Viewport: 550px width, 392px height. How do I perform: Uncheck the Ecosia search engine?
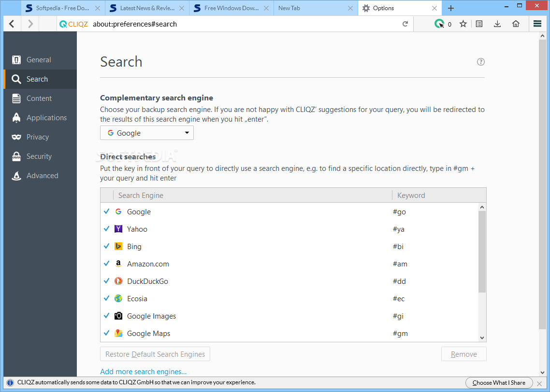click(107, 298)
